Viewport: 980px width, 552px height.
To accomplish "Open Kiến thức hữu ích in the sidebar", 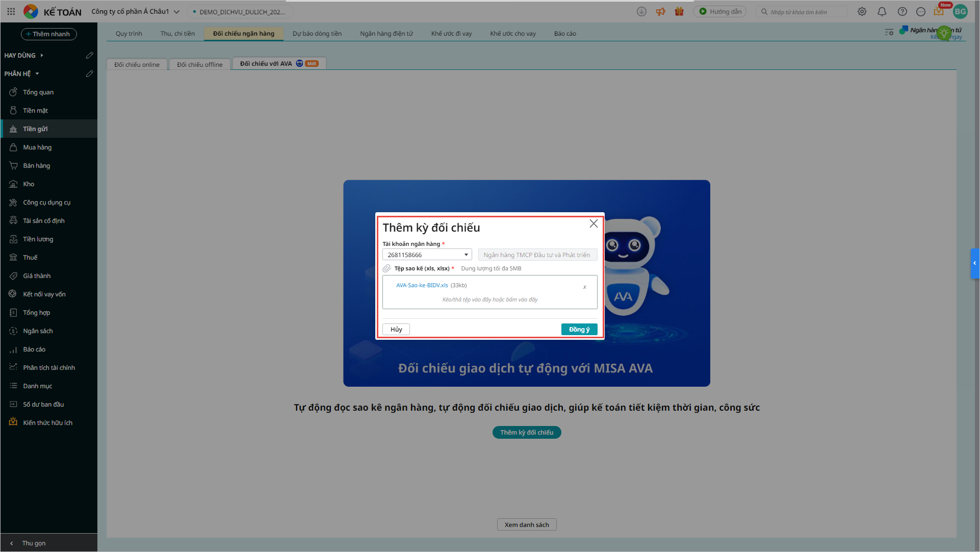I will [49, 422].
